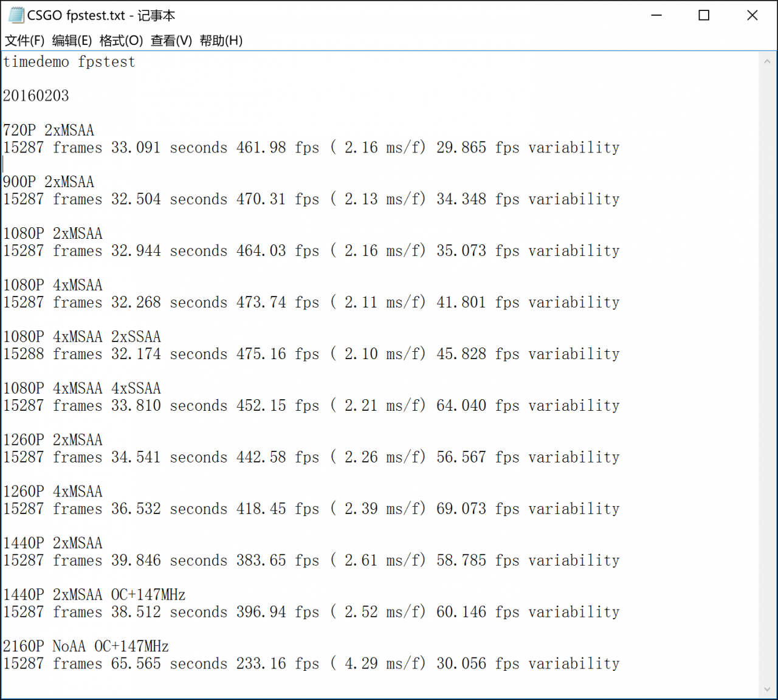Open the 文件(F) menu
Viewport: 778px width, 700px height.
[24, 41]
